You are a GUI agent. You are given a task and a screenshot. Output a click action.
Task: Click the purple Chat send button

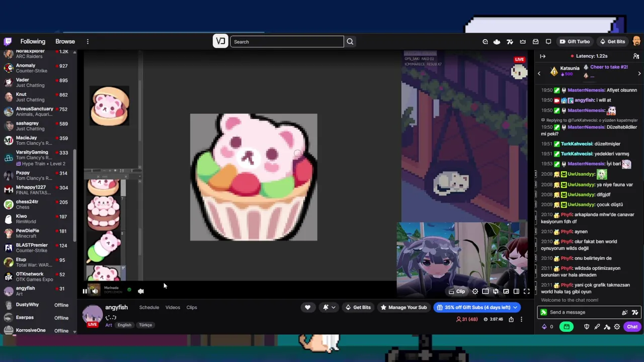point(632,327)
